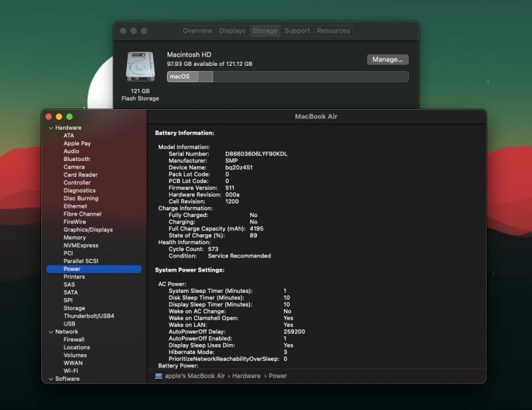Expand the Software section chevron
The image size is (532, 410).
click(51, 379)
